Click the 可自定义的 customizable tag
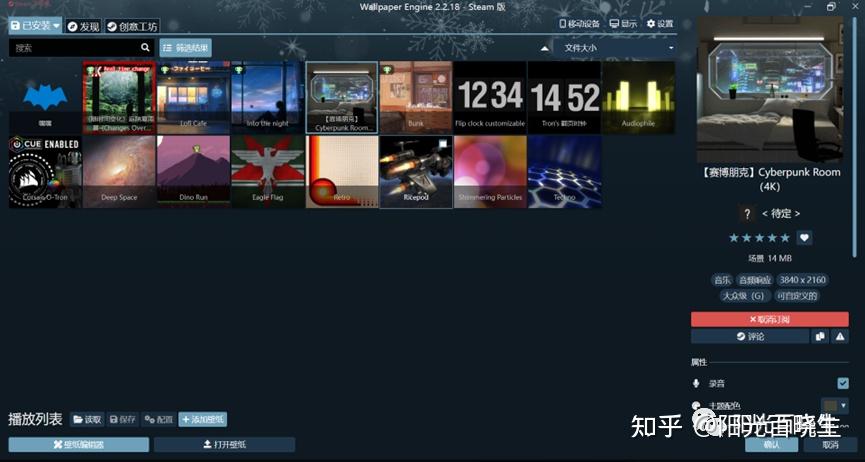The width and height of the screenshot is (865, 462). pos(797,296)
